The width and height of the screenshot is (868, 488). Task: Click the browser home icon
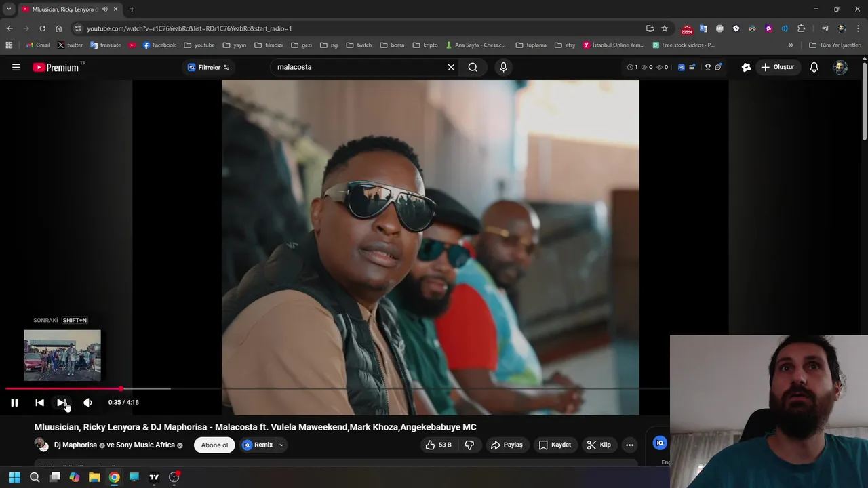tap(58, 28)
